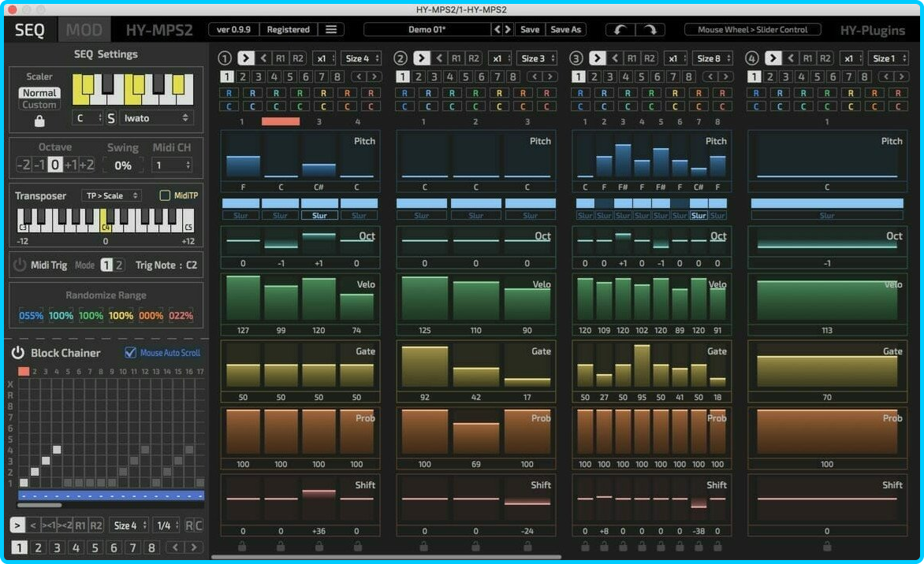Select R2 random mode for sequencer 2
924x564 pixels.
pyautogui.click(x=474, y=58)
